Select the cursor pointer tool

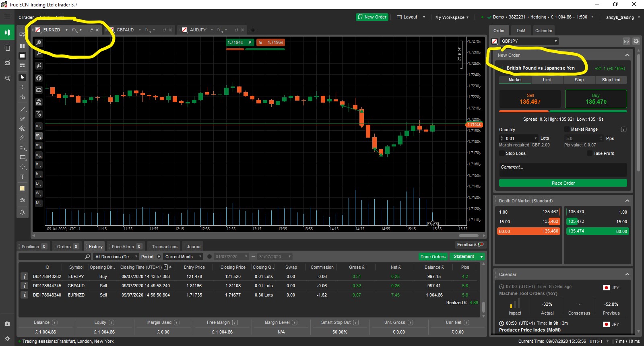click(x=23, y=77)
